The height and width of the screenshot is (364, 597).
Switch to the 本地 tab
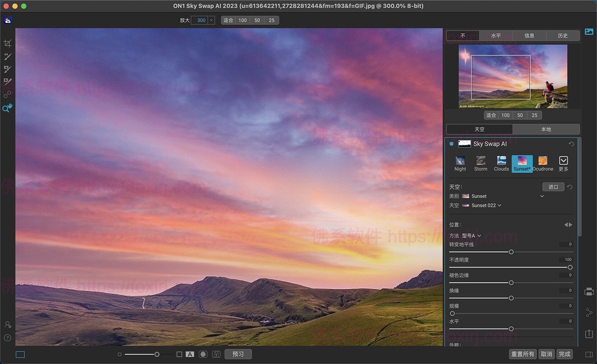coord(546,129)
